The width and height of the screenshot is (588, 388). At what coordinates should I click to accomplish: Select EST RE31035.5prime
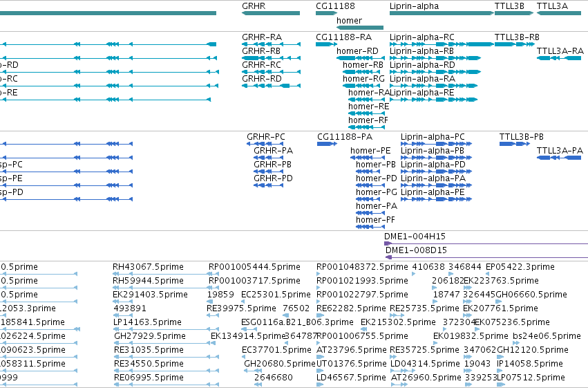149,351
